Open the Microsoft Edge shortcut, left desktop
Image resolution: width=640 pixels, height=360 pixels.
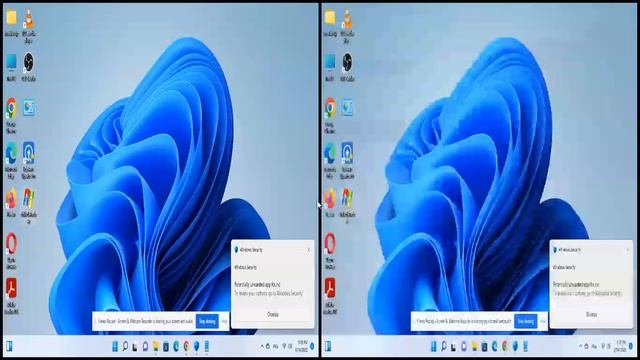click(11, 153)
